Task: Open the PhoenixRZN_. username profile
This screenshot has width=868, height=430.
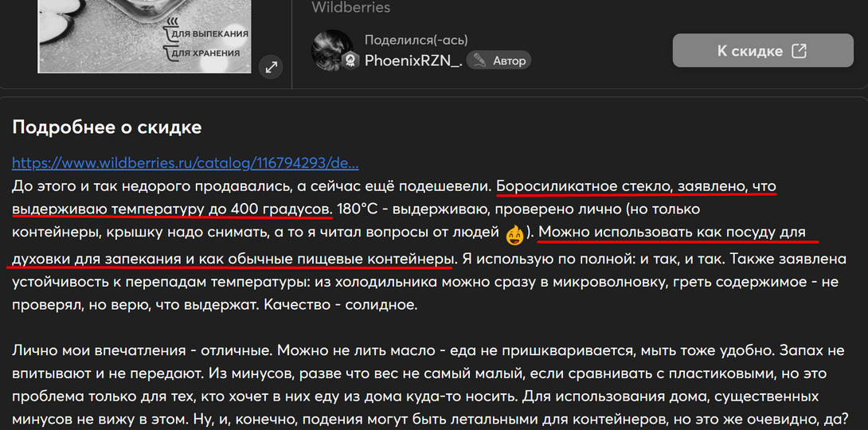Action: tap(412, 61)
